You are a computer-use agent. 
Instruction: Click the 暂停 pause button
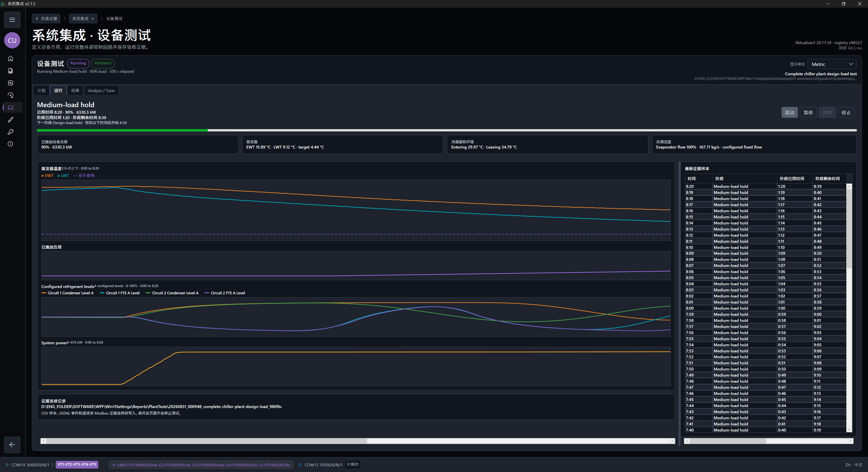pos(808,113)
